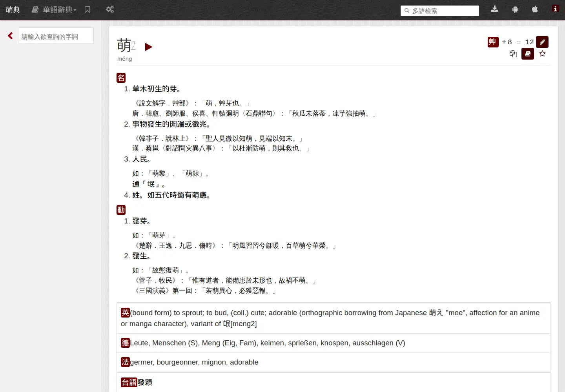Image resolution: width=565 pixels, height=392 pixels.
Task: Open the Android app icon
Action: click(515, 9)
